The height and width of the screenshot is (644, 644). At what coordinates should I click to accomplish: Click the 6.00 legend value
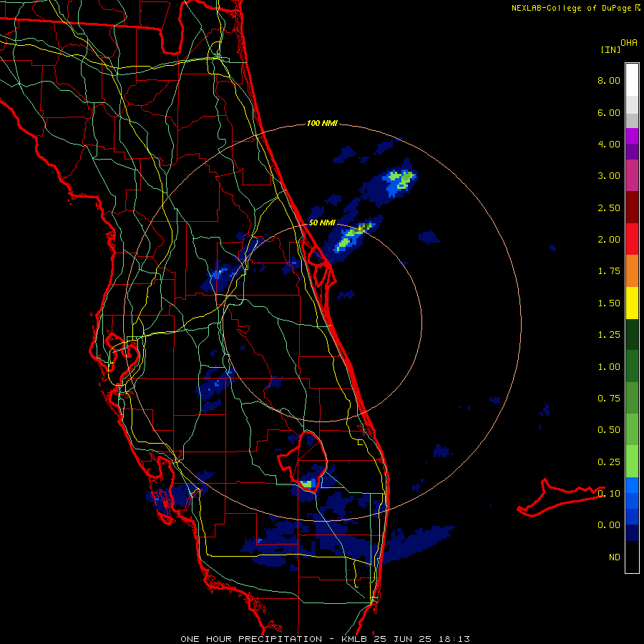[609, 112]
